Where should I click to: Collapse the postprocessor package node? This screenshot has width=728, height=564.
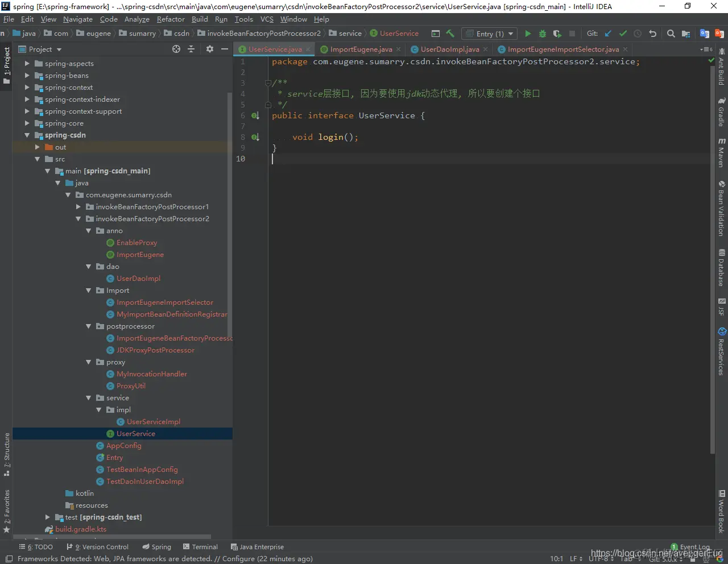click(89, 326)
